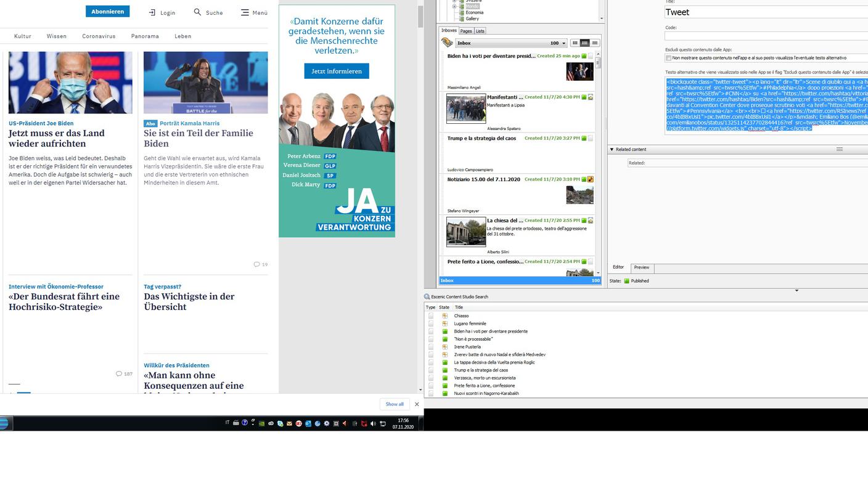
Task: Click the Login arrow icon
Action: click(x=152, y=12)
